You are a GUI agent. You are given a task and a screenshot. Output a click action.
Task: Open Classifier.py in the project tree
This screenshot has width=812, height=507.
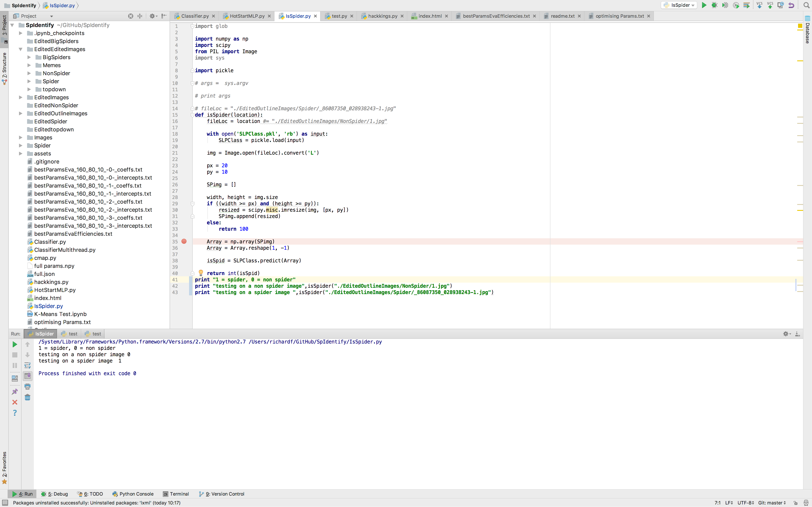pyautogui.click(x=50, y=242)
